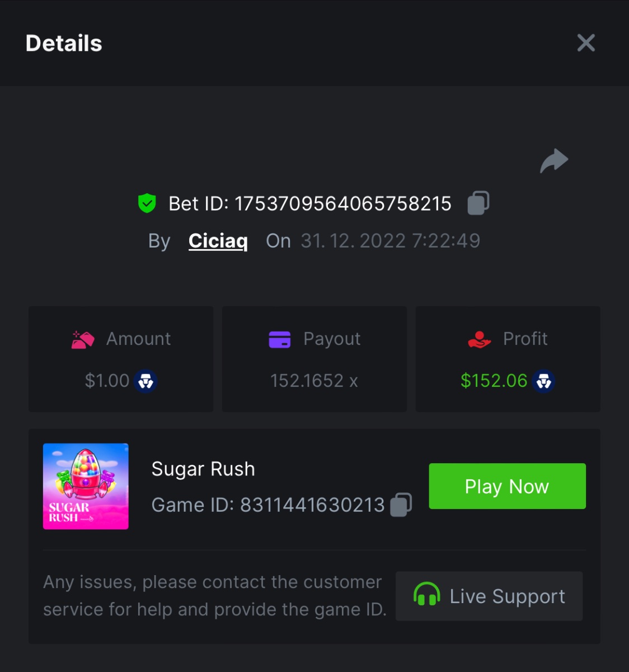Open the Sugar Rush game thumbnail
This screenshot has height=672, width=629.
tap(86, 486)
